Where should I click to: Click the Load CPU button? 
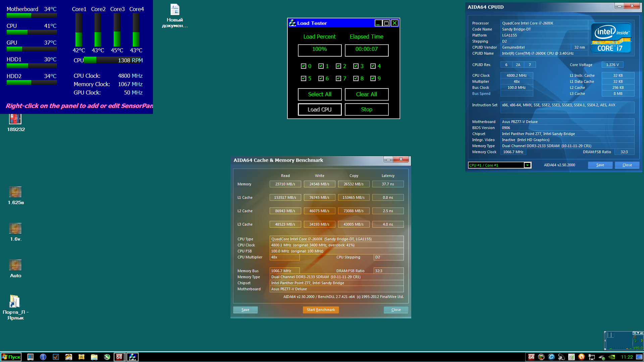(320, 109)
